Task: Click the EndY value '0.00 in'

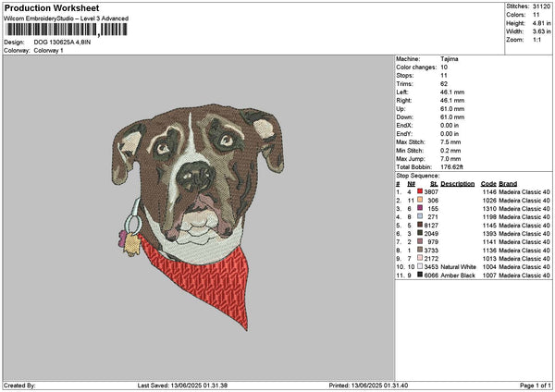Action: point(450,134)
